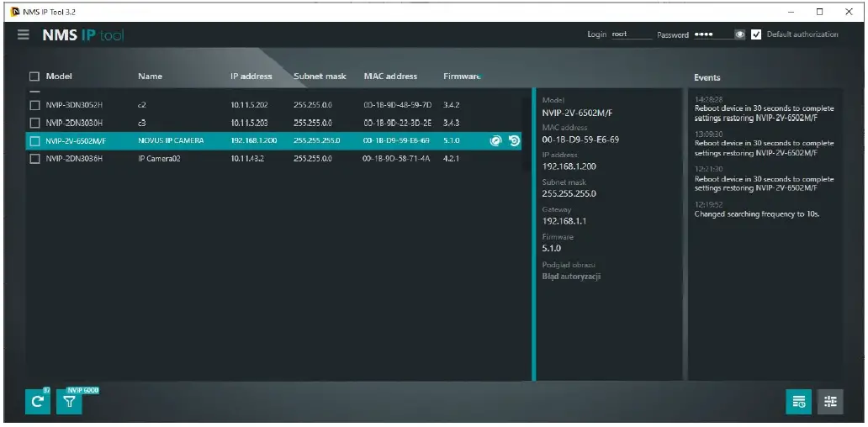Image resolution: width=868 pixels, height=427 pixels.
Task: Open the hamburger menu beside NMS IP tool
Action: coord(23,34)
